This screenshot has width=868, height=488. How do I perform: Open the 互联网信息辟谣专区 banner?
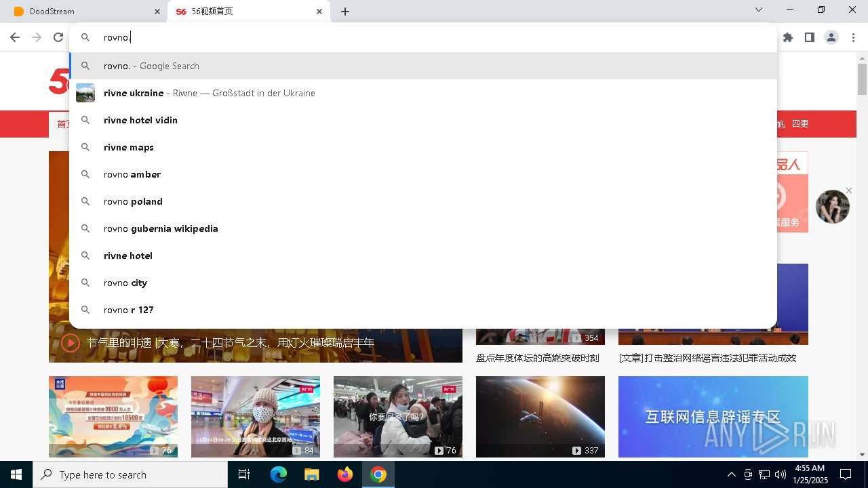[x=713, y=417]
